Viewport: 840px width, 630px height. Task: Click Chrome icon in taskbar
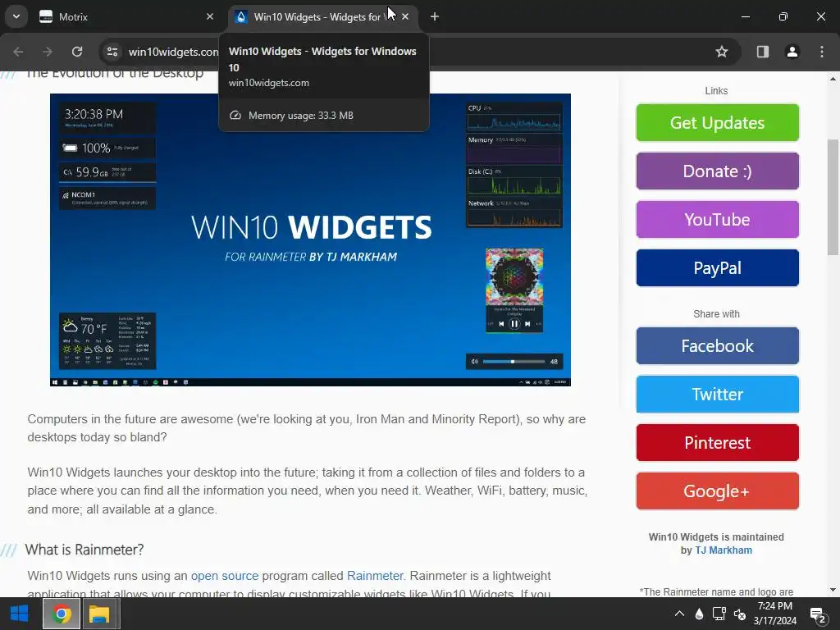62,614
